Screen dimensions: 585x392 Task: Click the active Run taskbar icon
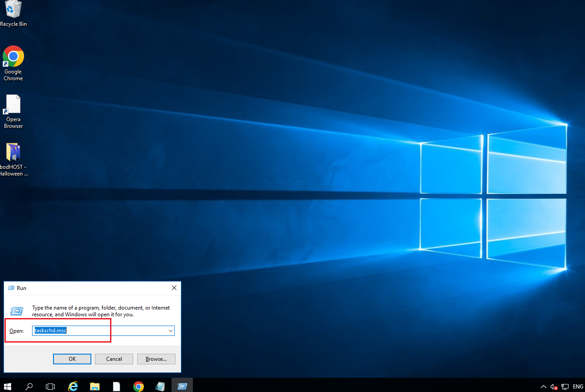182,386
